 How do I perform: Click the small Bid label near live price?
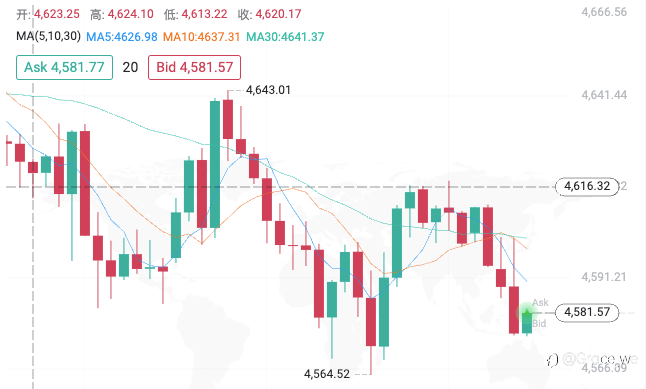click(539, 323)
